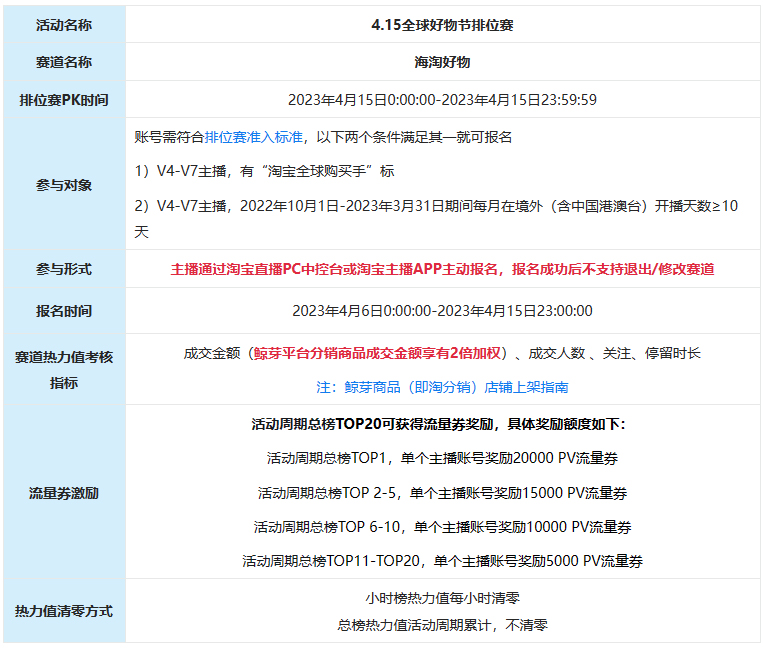Click condition 1 mentioning 淘宝全球购买手

click(x=264, y=171)
